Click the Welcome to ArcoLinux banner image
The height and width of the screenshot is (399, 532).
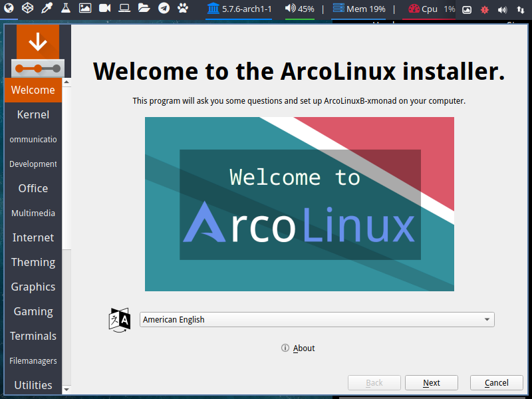(x=299, y=204)
